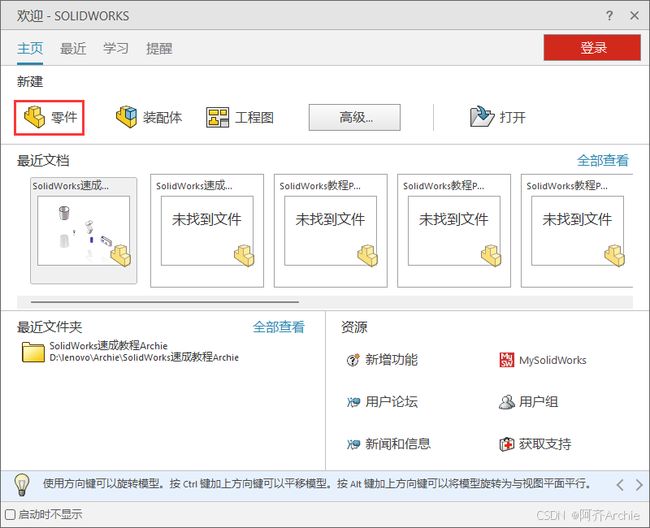Open the MySolidWorks resource link
The width and height of the screenshot is (650, 528).
[543, 360]
